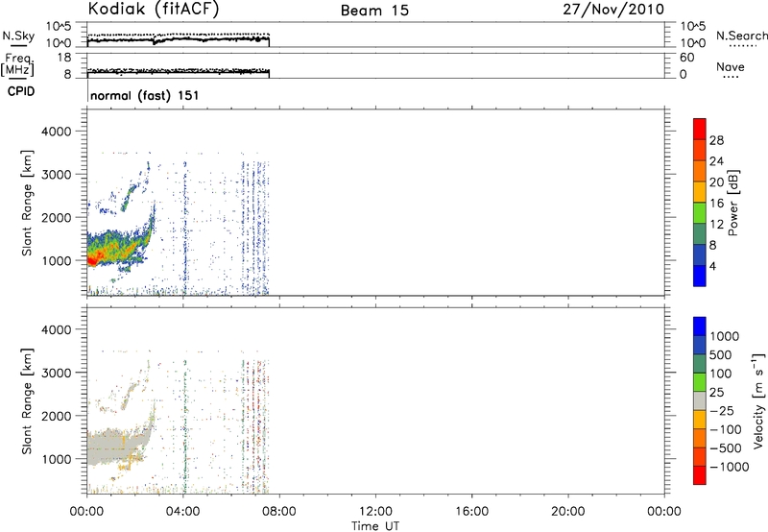Viewport: 768px width, 532px height.
Task: Click the '4' label on power color bar
Action: click(x=712, y=266)
